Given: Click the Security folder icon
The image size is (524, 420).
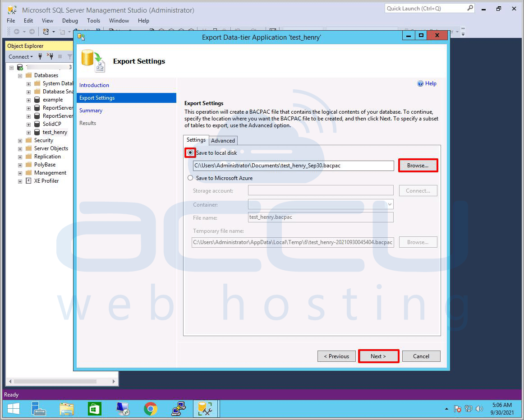Looking at the screenshot, I should (29, 140).
